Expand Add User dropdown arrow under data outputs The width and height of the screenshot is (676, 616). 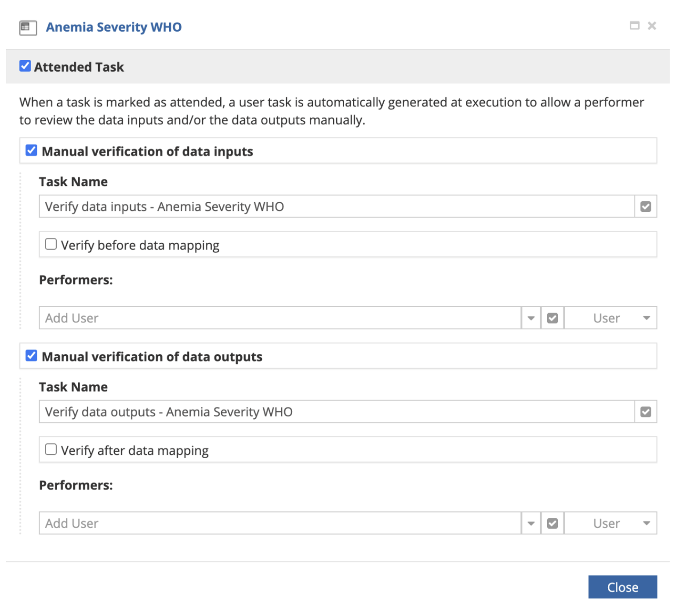click(x=531, y=523)
